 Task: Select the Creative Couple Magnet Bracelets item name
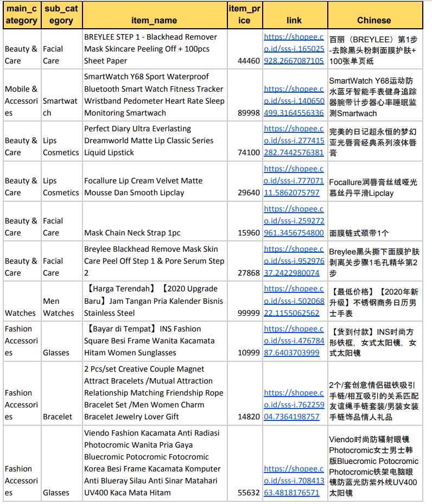[x=155, y=393]
